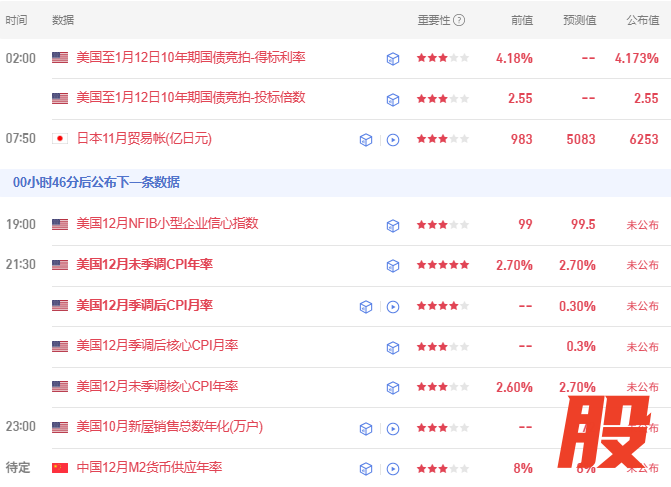Image resolution: width=671 pixels, height=487 pixels.
Task: Click the four-star rating of 季调后CPI月率
Action: 443,306
